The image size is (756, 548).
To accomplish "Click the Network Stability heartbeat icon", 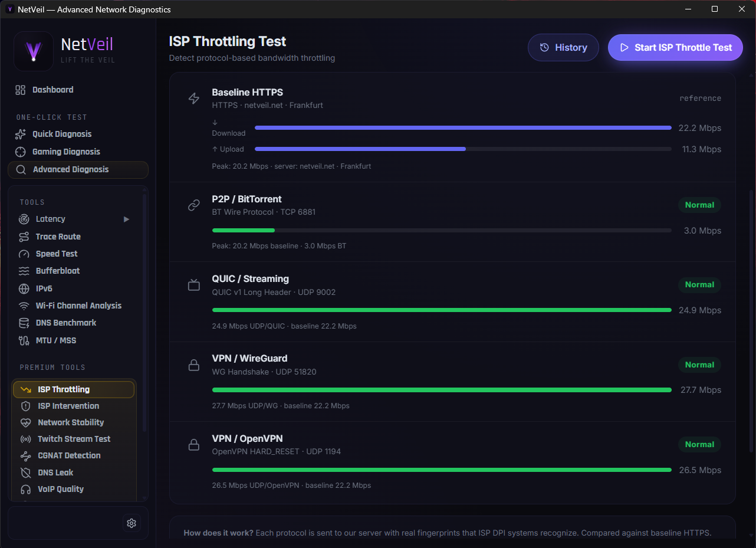I will 26,422.
